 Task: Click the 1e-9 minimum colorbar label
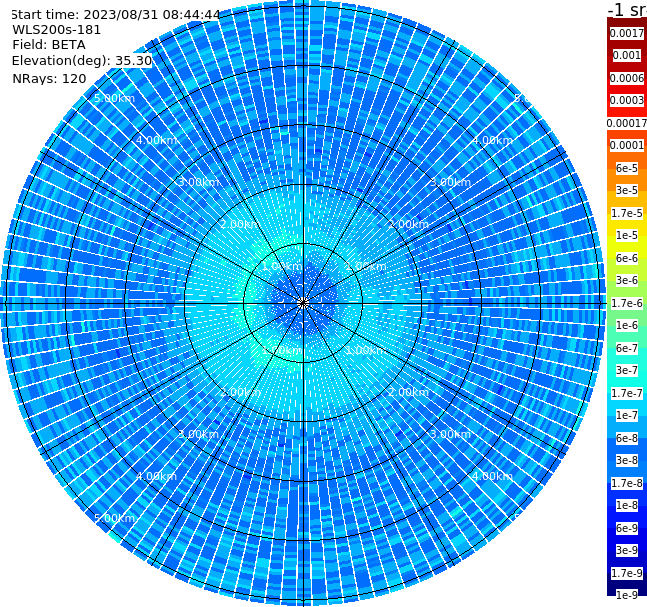pyautogui.click(x=627, y=595)
